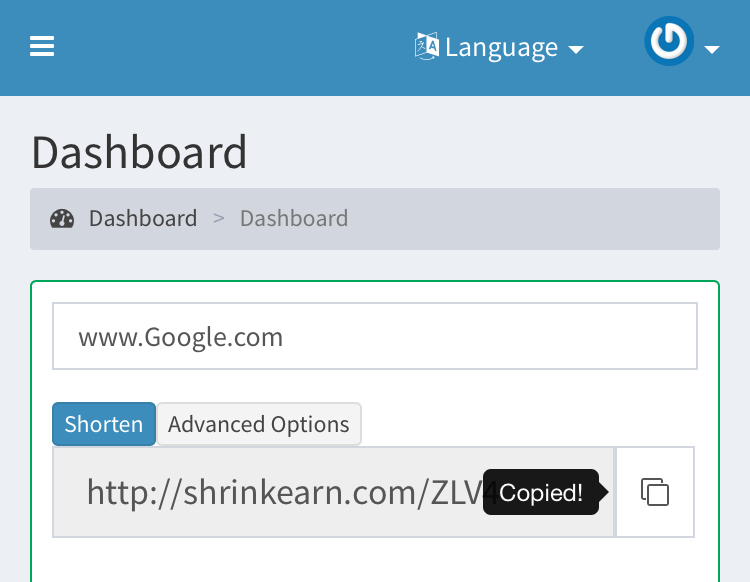Click the blank area below the shortened link
This screenshot has height=582, width=750.
(374, 560)
